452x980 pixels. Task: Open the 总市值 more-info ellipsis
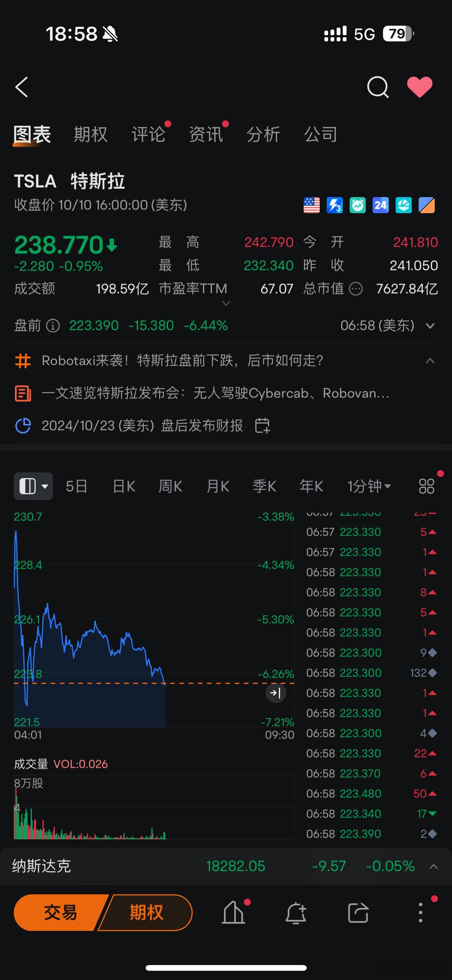pyautogui.click(x=356, y=289)
